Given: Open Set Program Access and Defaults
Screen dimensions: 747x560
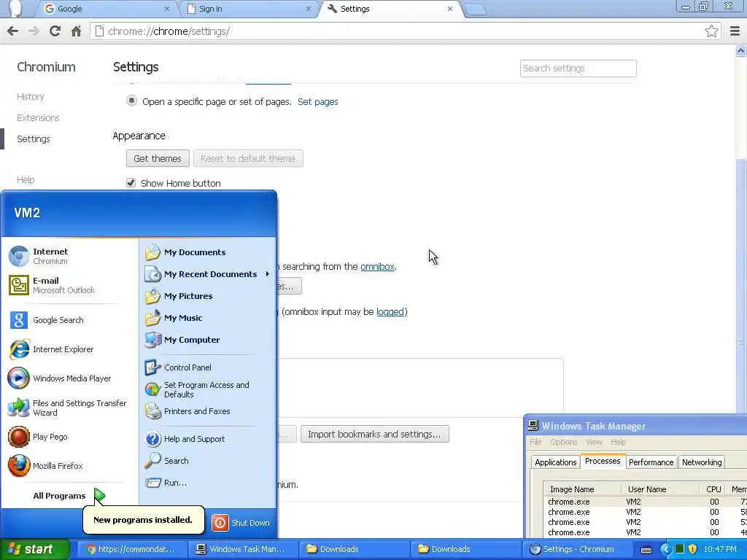Looking at the screenshot, I should coord(207,389).
